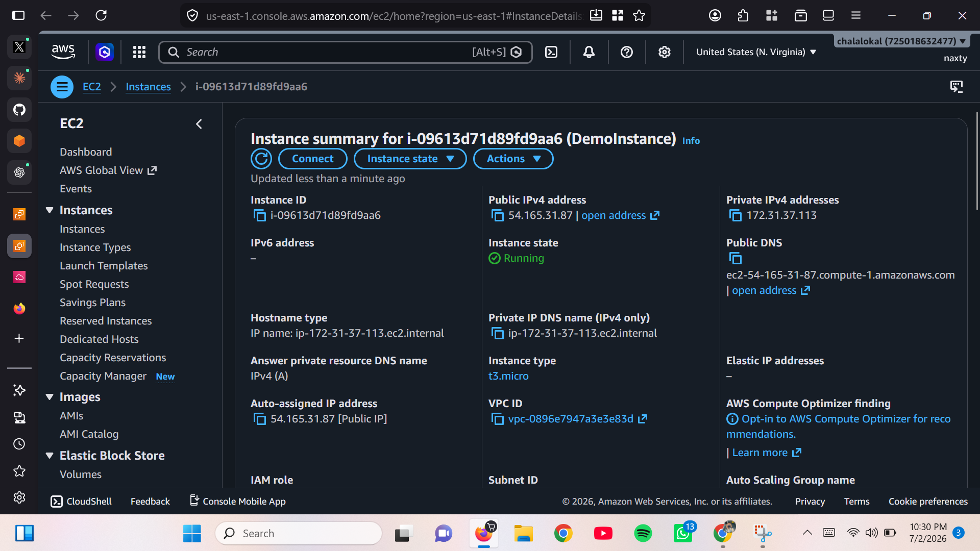This screenshot has width=980, height=551.
Task: Click the Connect button
Action: pyautogui.click(x=312, y=159)
